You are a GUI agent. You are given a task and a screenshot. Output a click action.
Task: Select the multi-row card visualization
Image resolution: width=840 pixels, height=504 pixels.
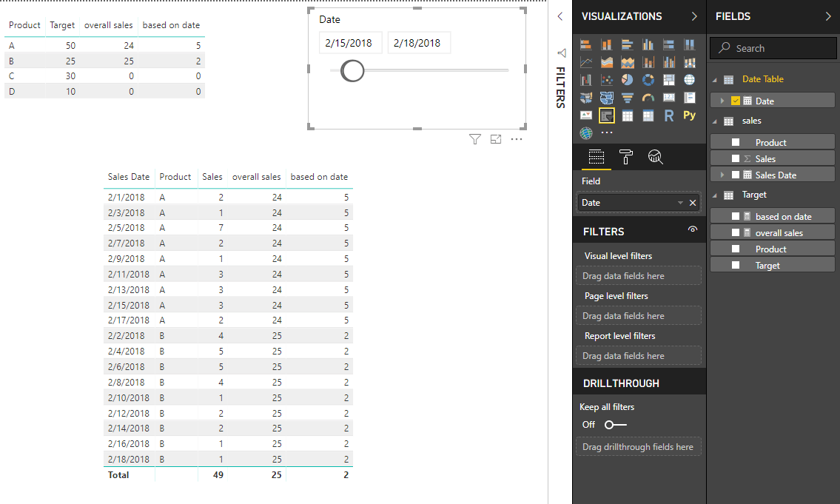[690, 98]
